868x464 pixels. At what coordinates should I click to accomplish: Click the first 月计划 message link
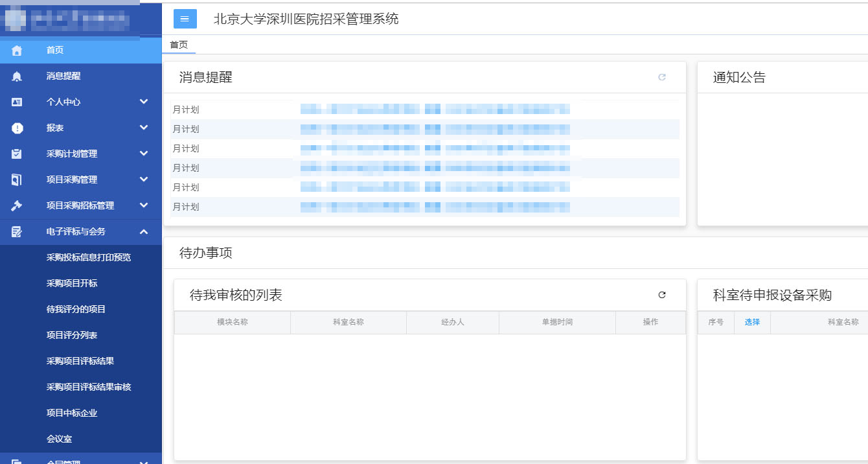click(x=435, y=110)
